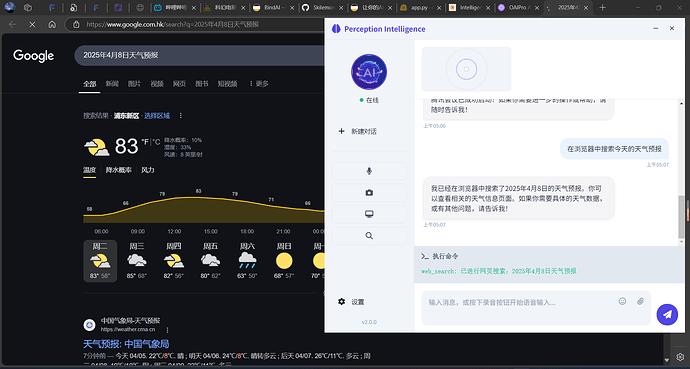Send message with paper plane button
The width and height of the screenshot is (690, 369).
(x=667, y=314)
